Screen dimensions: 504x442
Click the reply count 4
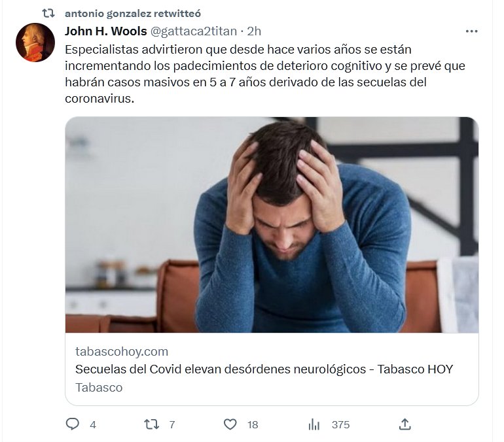point(93,425)
